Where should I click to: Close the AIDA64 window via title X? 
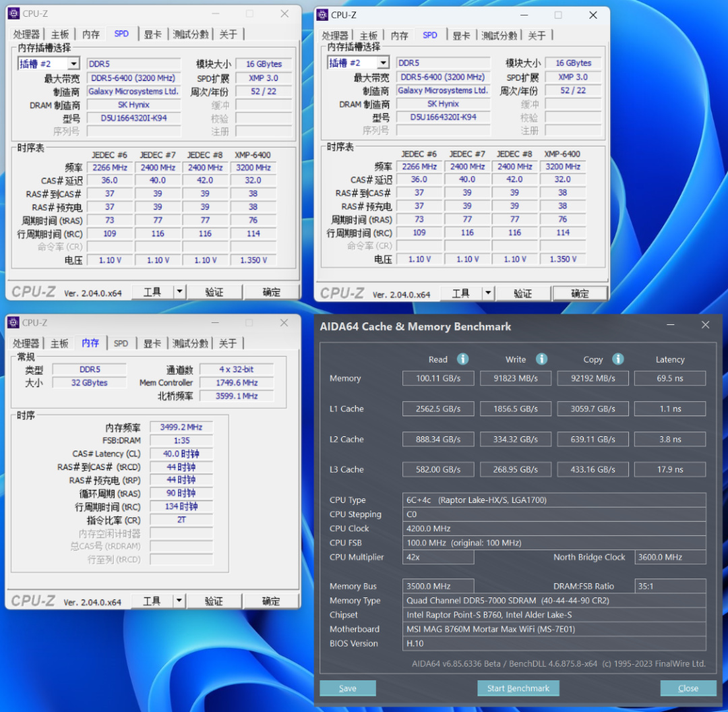(x=705, y=325)
